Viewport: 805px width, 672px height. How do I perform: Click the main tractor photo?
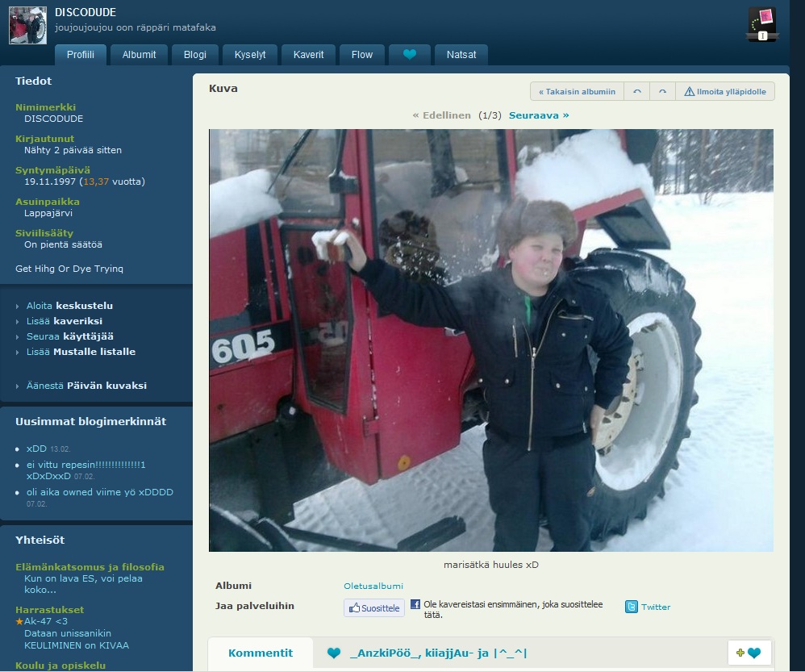tap(490, 340)
